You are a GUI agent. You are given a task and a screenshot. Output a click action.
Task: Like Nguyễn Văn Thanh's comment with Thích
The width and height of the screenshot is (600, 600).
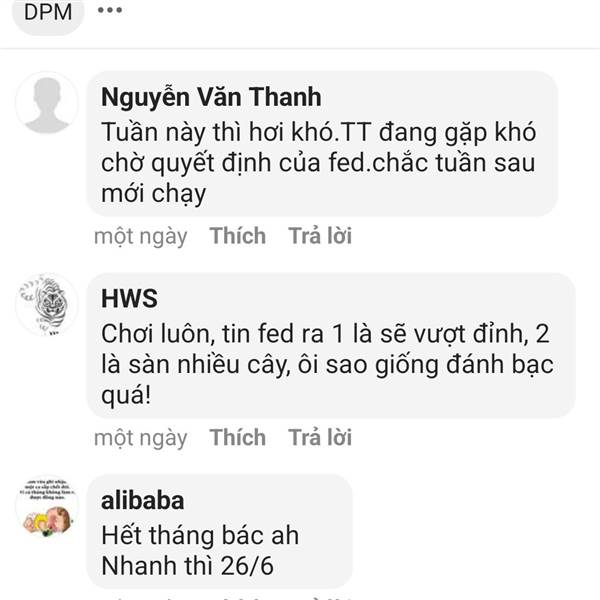click(x=238, y=236)
